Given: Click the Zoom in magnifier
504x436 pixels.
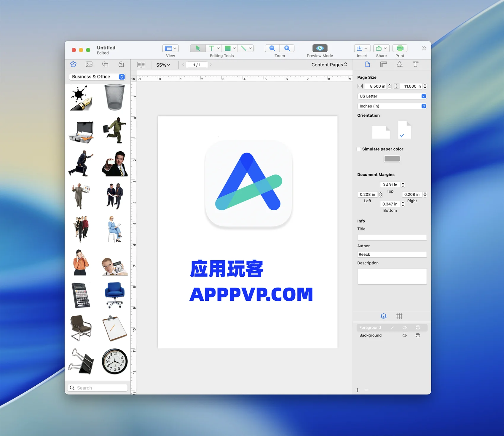Looking at the screenshot, I should coord(287,48).
